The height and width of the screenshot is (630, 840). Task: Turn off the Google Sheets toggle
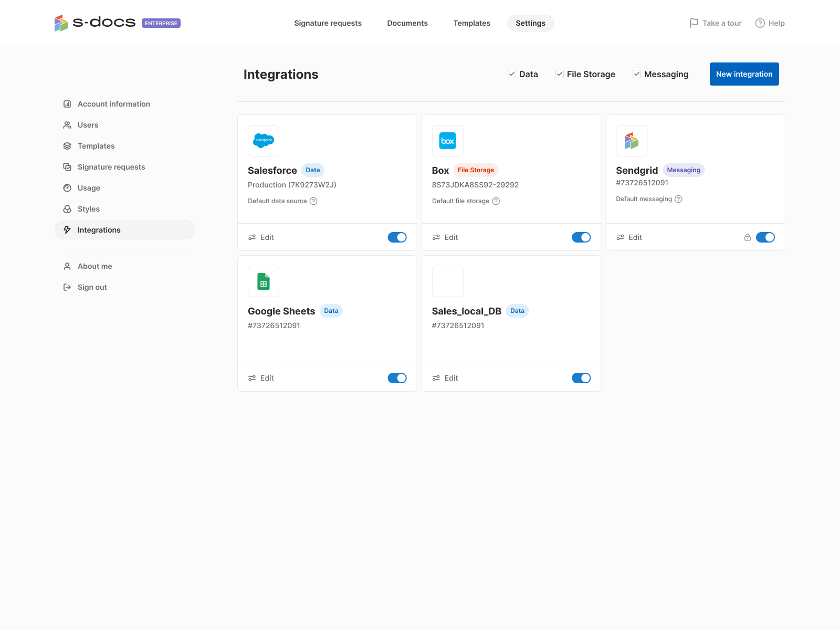[397, 378]
